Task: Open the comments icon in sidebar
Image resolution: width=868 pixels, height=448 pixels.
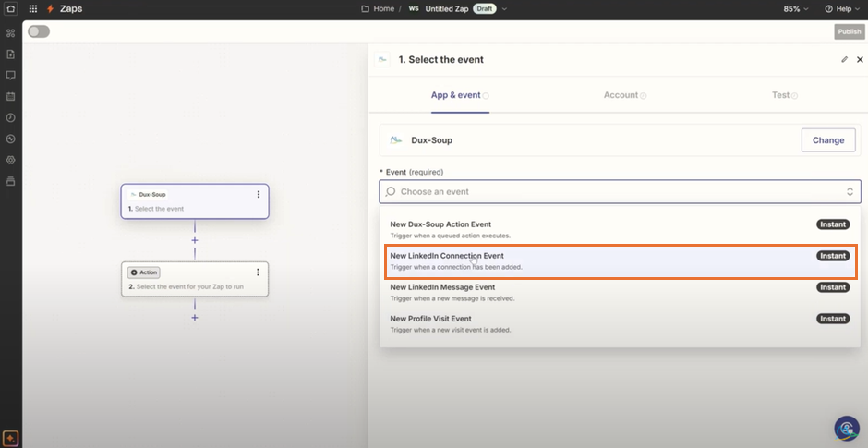Action: 10,76
